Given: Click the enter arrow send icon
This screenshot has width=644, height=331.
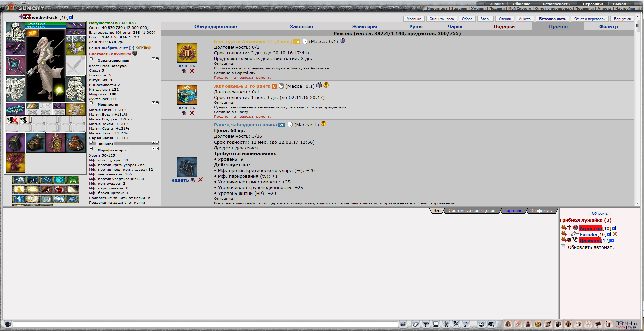Looking at the screenshot, I should tap(403, 324).
